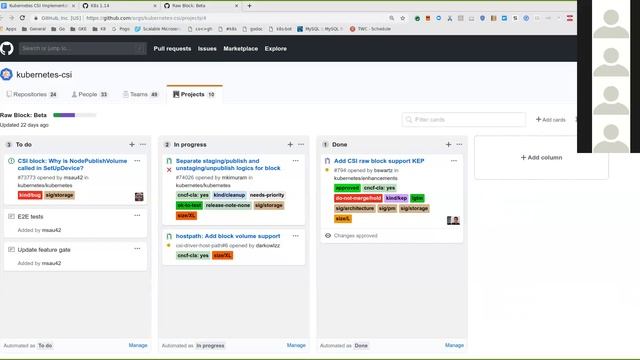This screenshot has height=360, width=640.
Task: Select the kind/kep purple label
Action: coord(396,198)
